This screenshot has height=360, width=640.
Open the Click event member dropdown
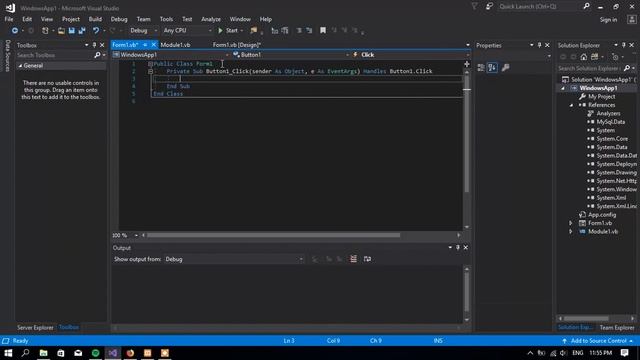click(410, 55)
